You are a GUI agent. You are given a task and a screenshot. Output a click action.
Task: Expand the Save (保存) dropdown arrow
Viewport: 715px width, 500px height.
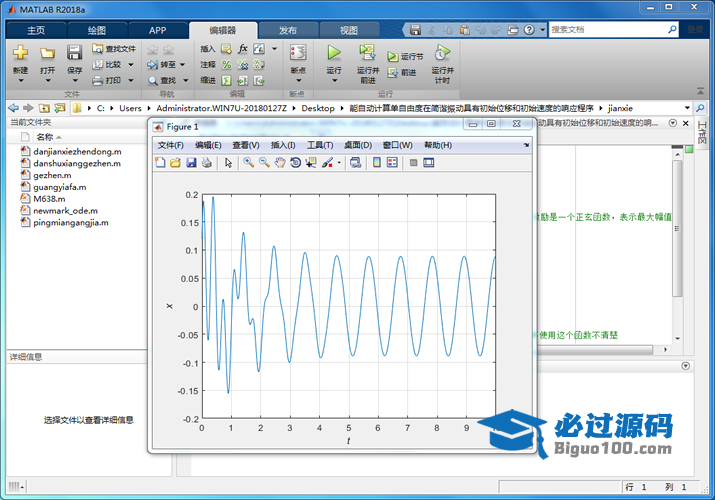pos(74,81)
